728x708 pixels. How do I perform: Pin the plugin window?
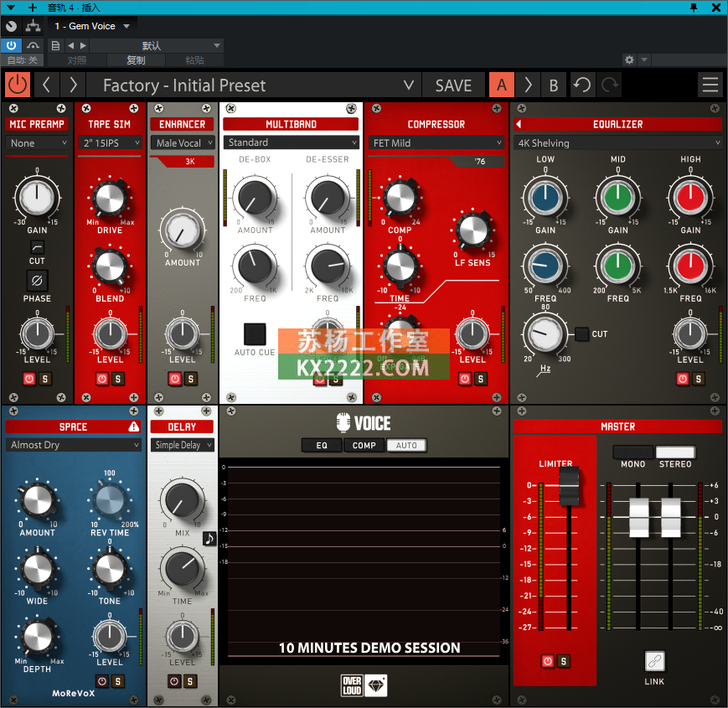tap(694, 8)
